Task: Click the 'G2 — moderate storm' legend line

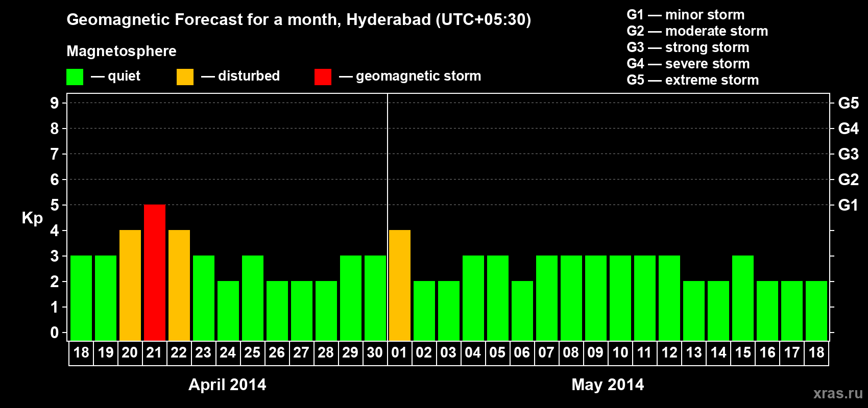Action: pos(697,31)
